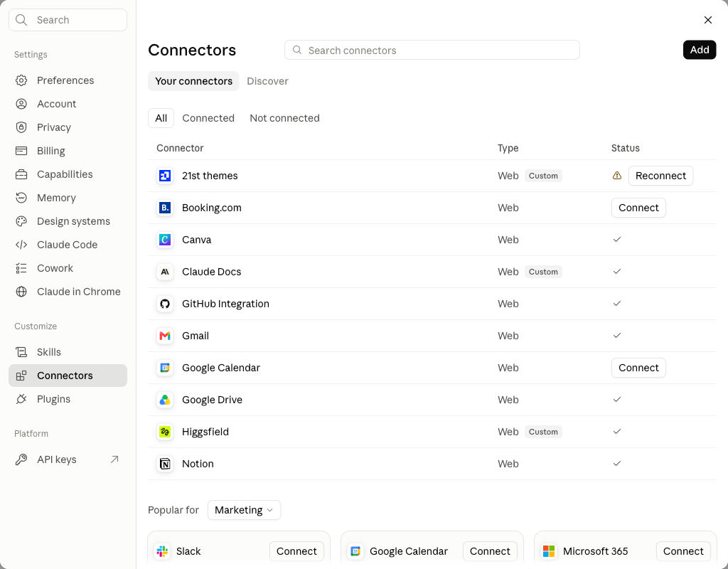
Task: Click the Google Drive row checkmark status
Action: [x=617, y=400]
